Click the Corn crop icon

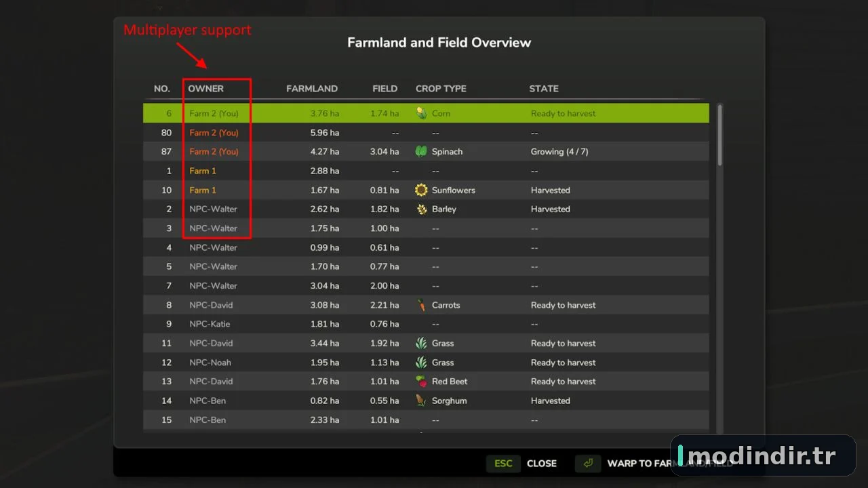pyautogui.click(x=421, y=113)
